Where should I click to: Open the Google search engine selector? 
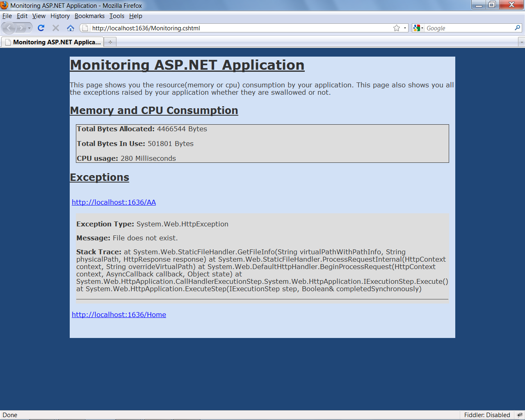(418, 28)
